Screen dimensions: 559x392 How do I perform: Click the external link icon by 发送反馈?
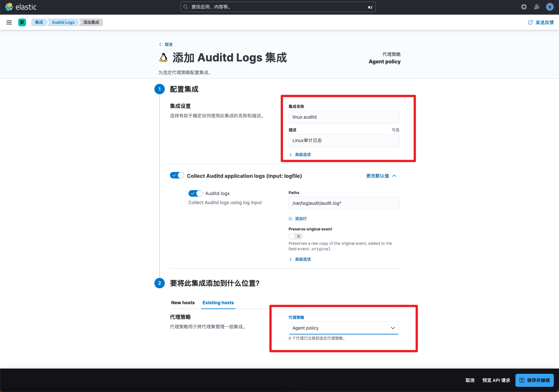(x=530, y=22)
